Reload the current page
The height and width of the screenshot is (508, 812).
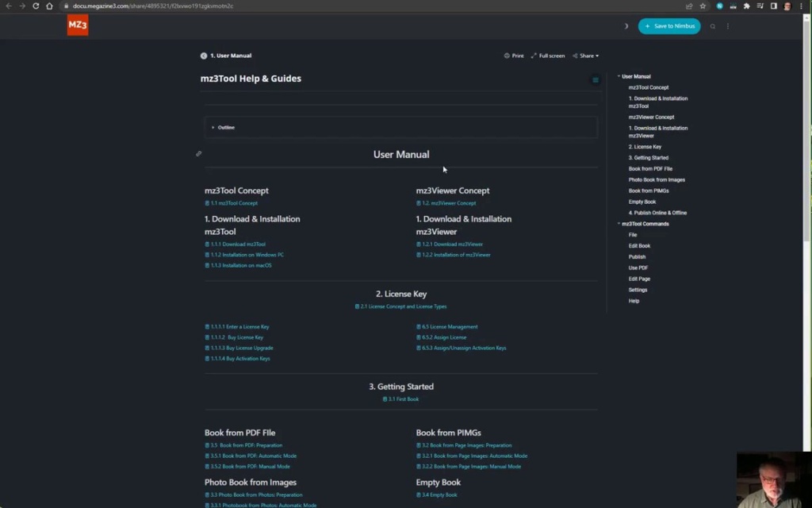coord(36,6)
